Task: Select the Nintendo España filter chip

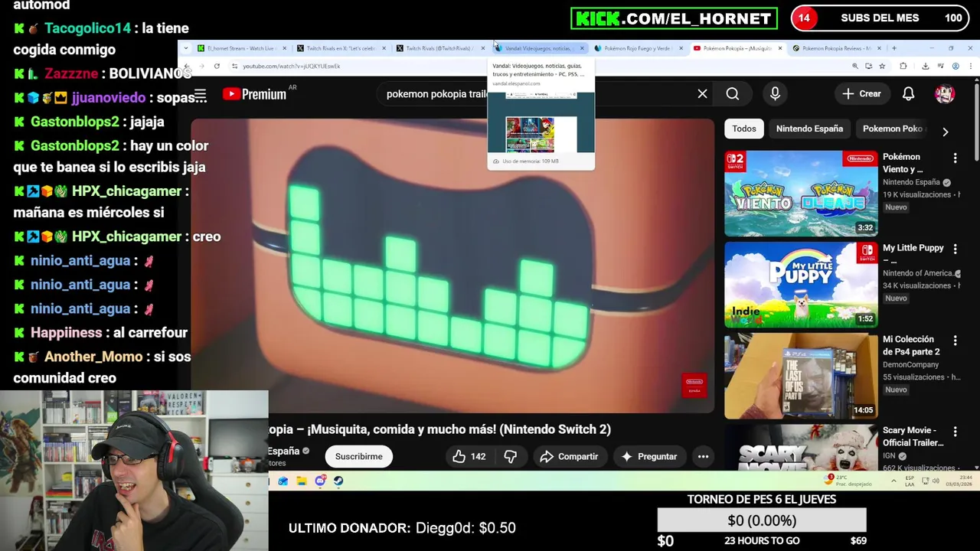Action: click(809, 129)
